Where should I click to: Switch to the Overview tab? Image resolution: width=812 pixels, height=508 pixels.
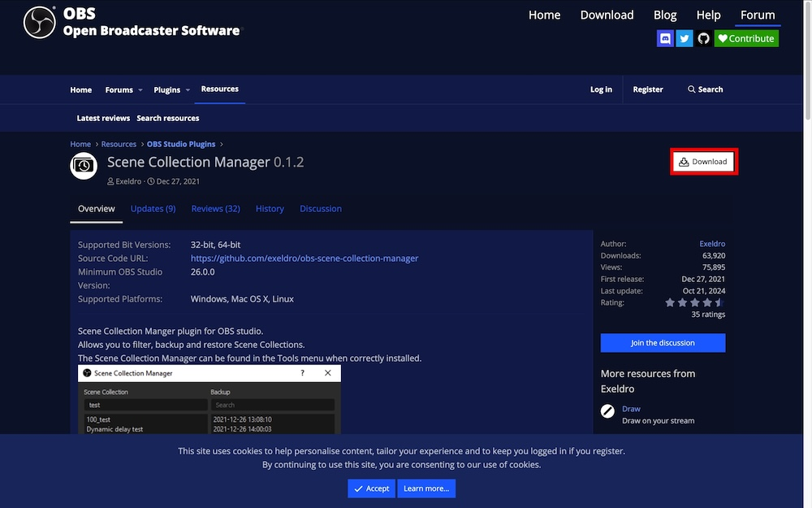click(97, 209)
